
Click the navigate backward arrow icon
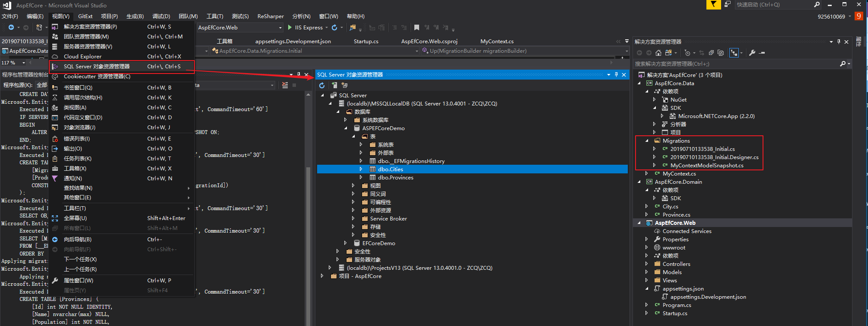click(x=11, y=27)
